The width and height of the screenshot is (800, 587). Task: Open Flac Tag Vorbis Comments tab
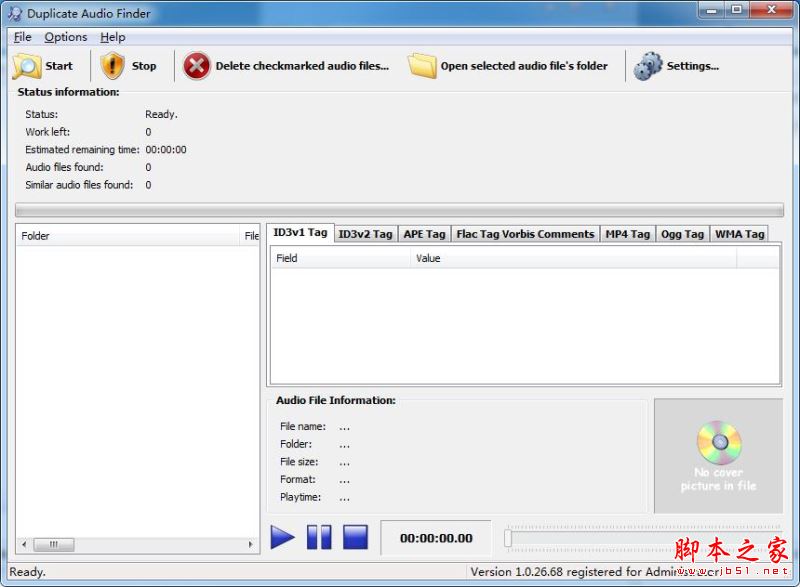(526, 234)
